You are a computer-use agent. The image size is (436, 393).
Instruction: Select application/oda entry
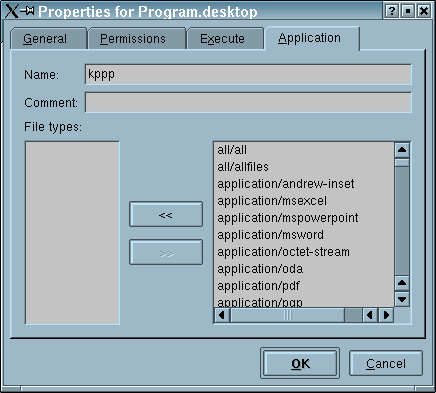pos(304,269)
